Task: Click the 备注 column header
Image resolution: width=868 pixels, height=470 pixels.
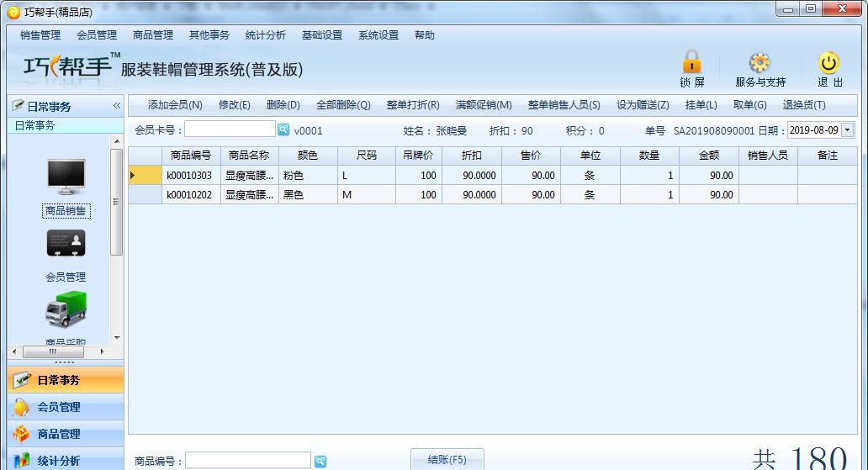Action: coord(827,156)
